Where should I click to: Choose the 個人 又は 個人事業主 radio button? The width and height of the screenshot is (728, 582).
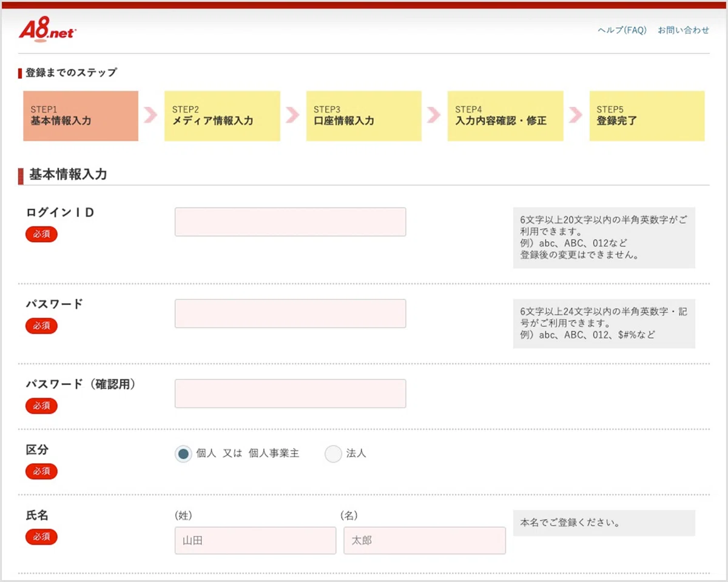click(183, 453)
